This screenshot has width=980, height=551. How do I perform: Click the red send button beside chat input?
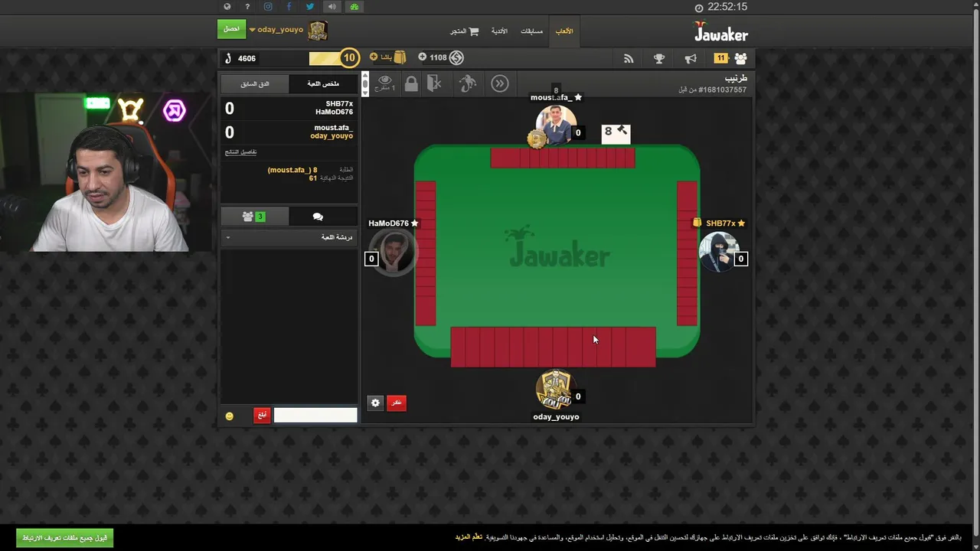coord(262,415)
